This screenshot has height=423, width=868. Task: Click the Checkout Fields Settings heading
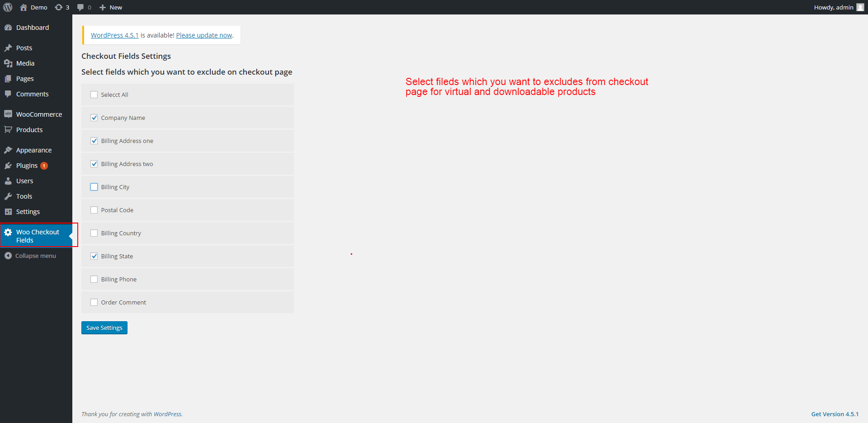coord(126,56)
